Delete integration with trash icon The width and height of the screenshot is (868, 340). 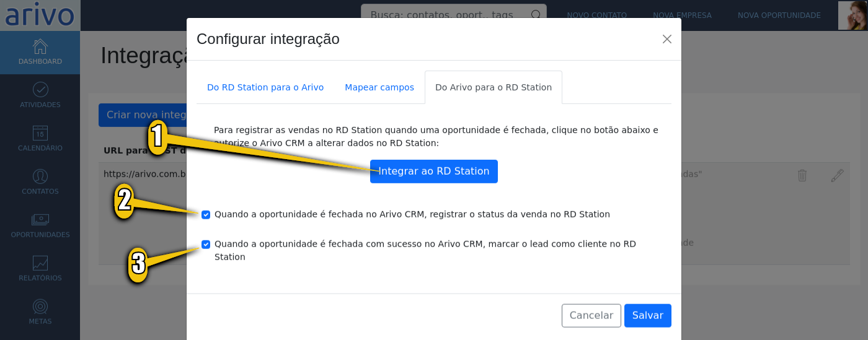(802, 175)
